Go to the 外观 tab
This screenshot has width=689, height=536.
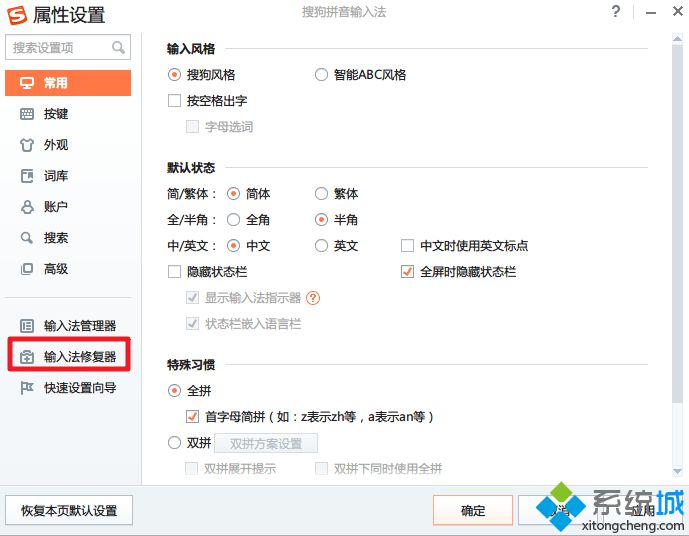click(x=68, y=145)
